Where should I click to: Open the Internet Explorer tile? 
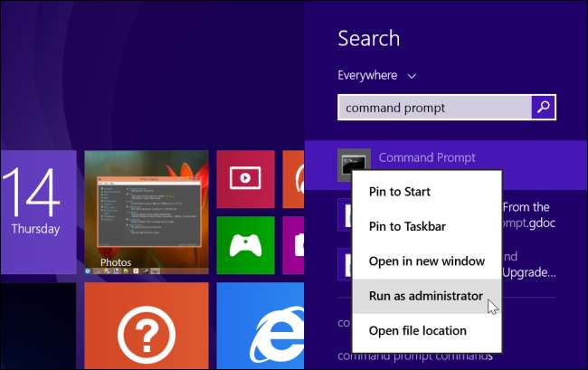(261, 326)
